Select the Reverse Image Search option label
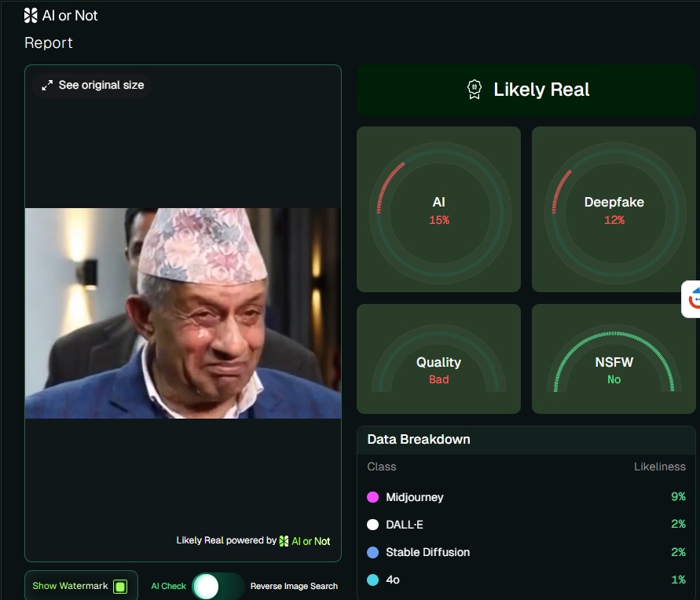The width and height of the screenshot is (700, 600). coord(294,586)
